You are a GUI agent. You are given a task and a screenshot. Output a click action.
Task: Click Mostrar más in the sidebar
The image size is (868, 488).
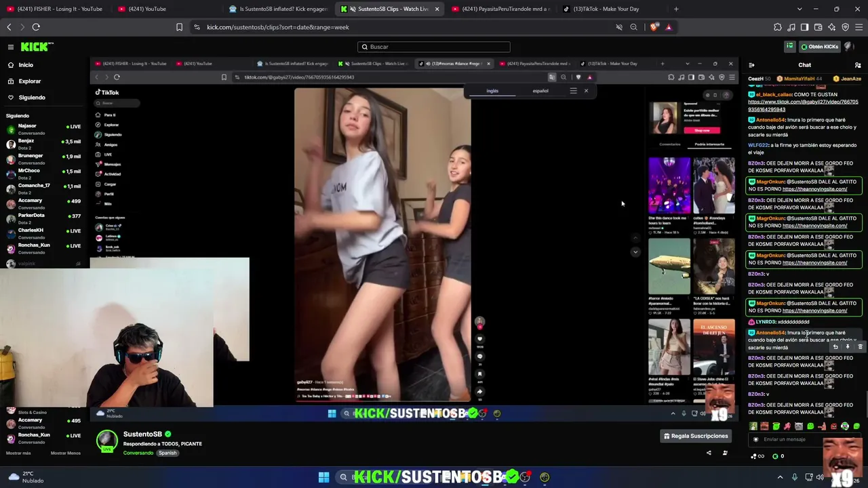pyautogui.click(x=18, y=453)
